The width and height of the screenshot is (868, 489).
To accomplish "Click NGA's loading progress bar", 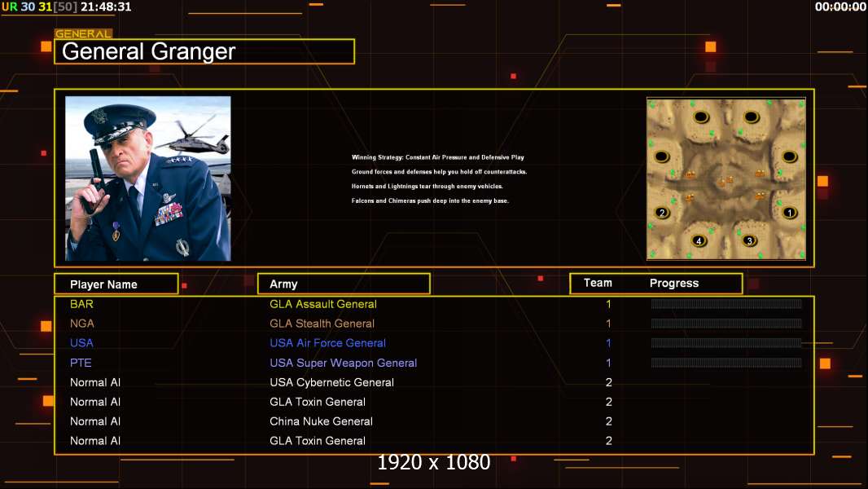I will (x=726, y=324).
